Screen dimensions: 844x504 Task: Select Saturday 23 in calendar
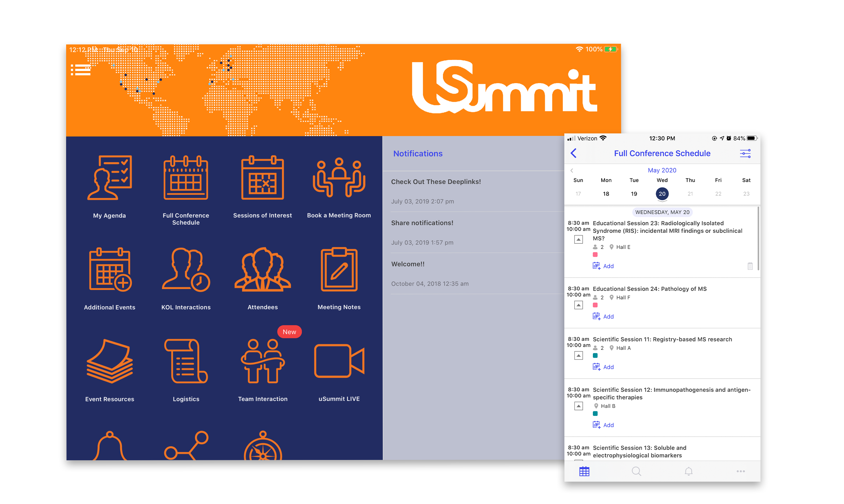tap(746, 194)
